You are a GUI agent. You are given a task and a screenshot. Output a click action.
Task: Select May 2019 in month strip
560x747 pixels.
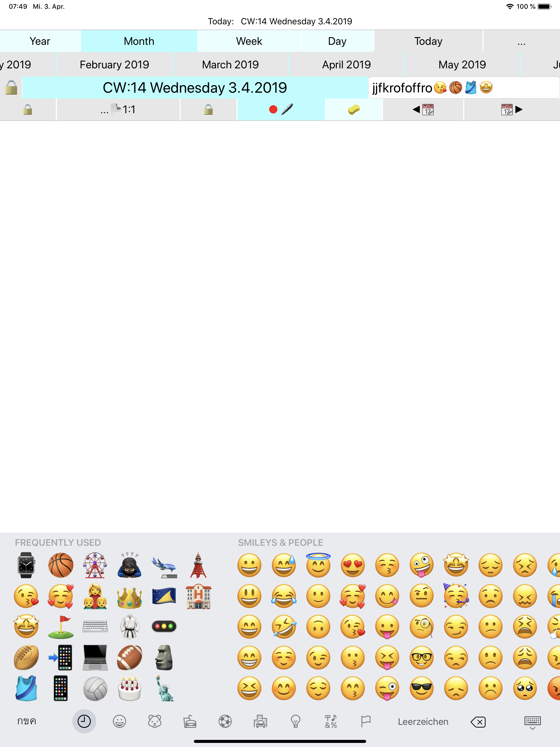[462, 65]
